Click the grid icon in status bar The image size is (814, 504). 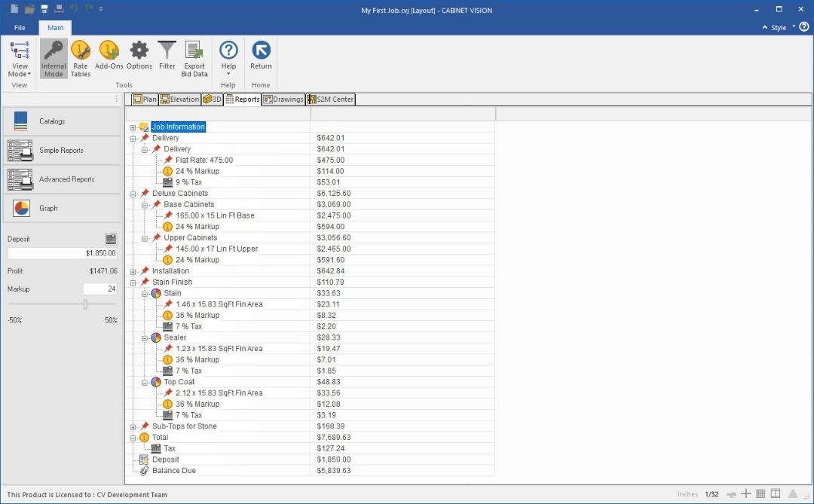coord(760,493)
